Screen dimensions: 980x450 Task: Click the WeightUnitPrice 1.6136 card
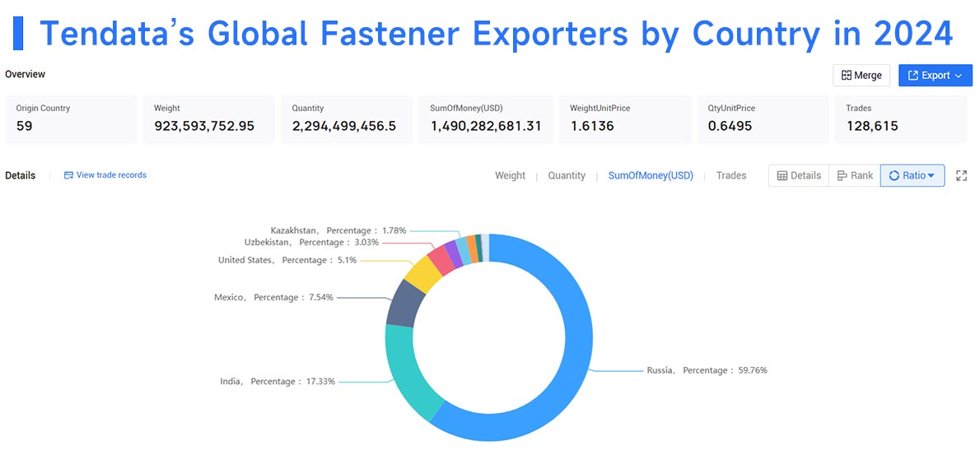tap(625, 119)
